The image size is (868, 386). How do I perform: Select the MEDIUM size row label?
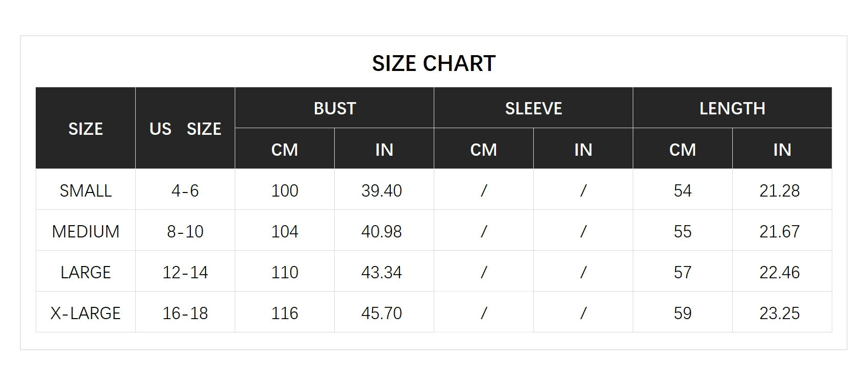click(86, 231)
